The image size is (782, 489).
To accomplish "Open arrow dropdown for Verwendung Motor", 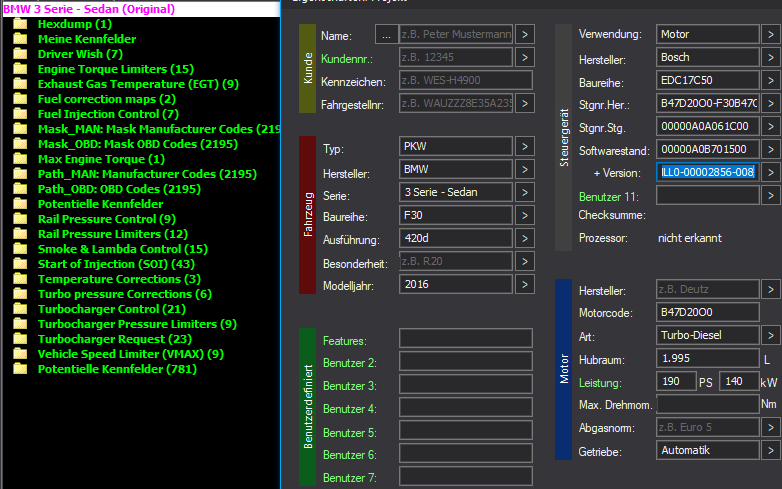I will tap(771, 34).
